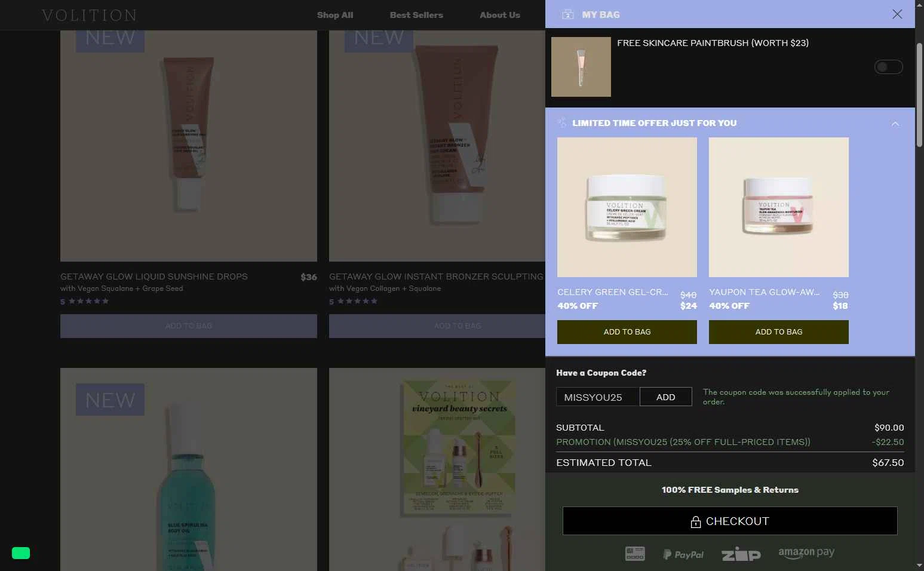Add Yaupon Tea moisturizer to bag
This screenshot has width=924, height=571.
point(778,332)
